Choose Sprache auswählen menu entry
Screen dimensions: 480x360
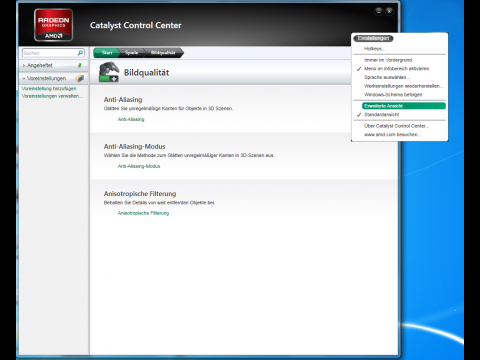387,77
